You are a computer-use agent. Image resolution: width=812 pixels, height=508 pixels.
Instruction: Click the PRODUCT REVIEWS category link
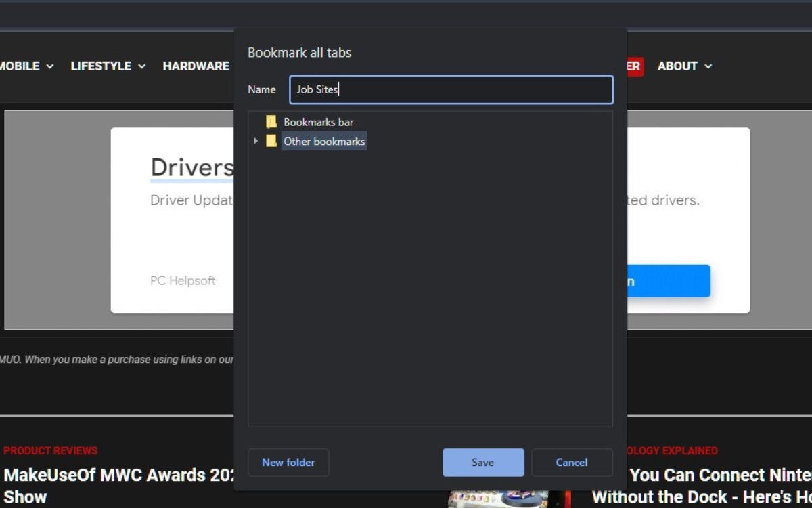click(51, 450)
